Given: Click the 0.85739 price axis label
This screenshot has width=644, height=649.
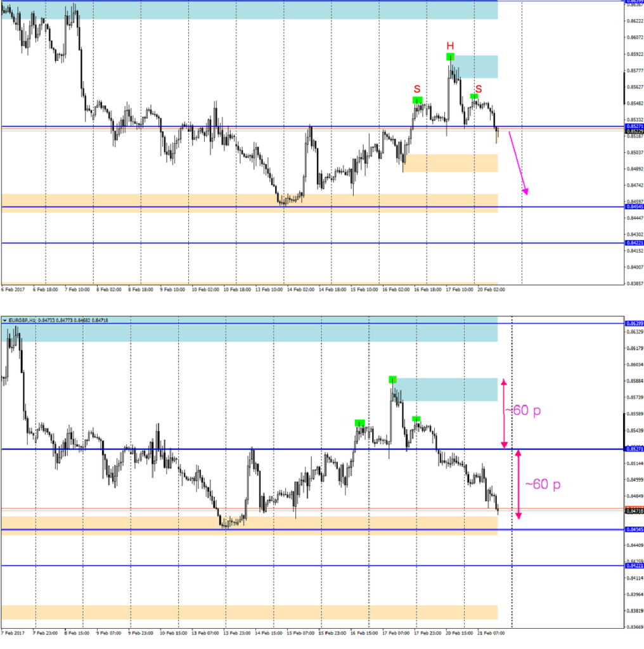Looking at the screenshot, I should coord(635,397).
